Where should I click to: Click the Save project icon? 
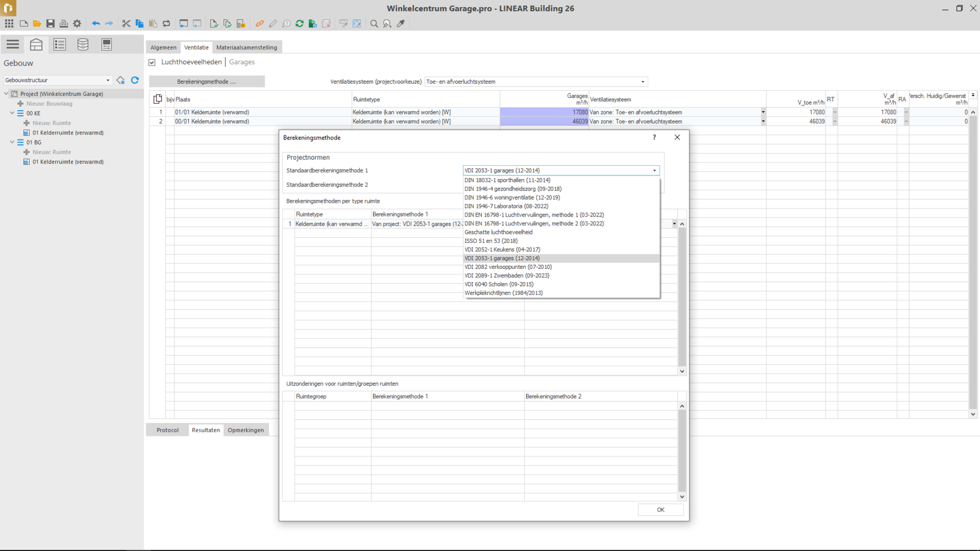50,24
